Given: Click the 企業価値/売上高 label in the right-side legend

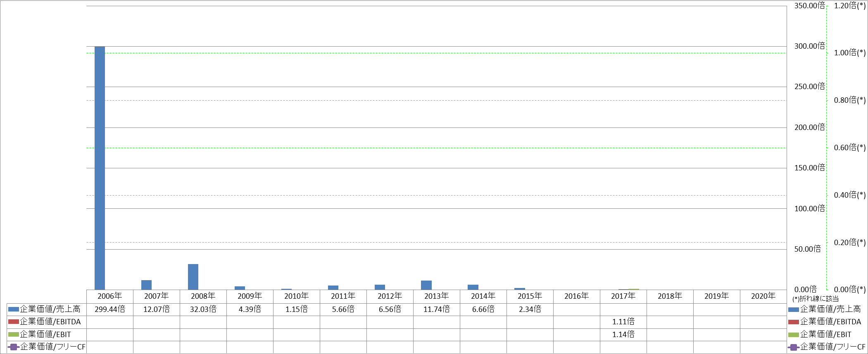Looking at the screenshot, I should pos(831,309).
